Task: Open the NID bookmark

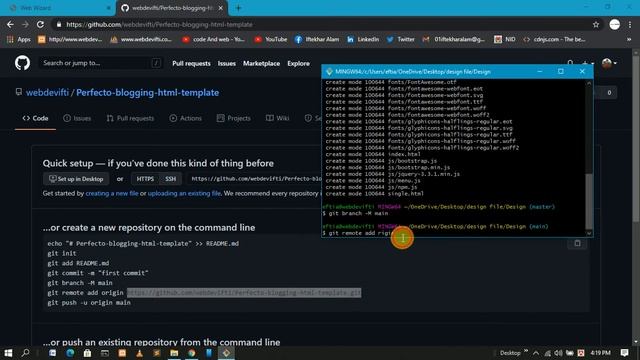Action: coord(504,39)
